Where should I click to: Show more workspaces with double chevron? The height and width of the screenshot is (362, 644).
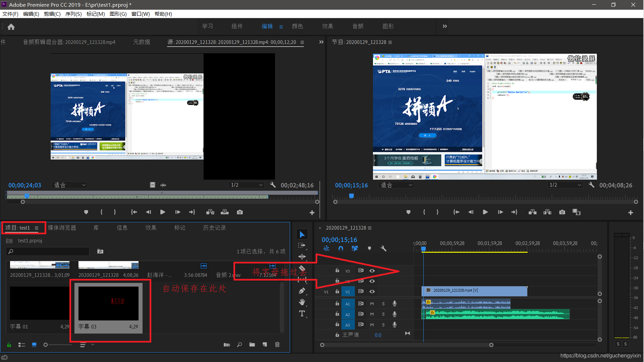coord(445,26)
